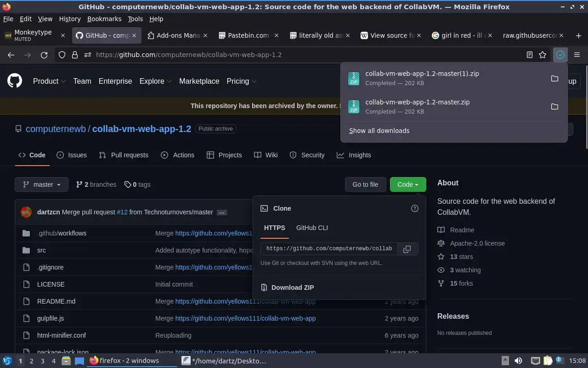Expand the commit message ellipsis button
The image size is (588, 368).
[x=222, y=213]
